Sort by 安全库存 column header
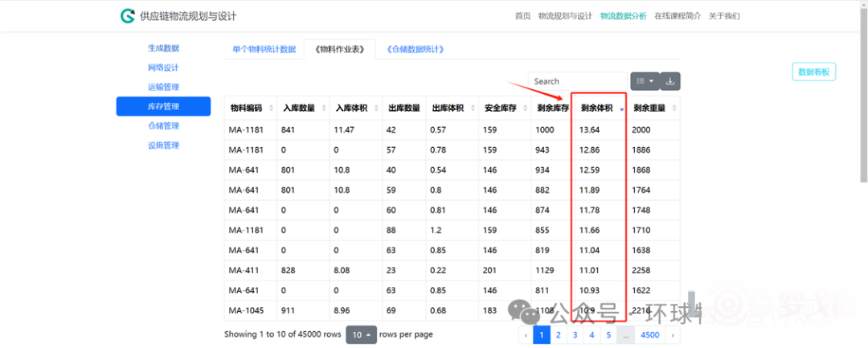This screenshot has height=348, width=868. pyautogui.click(x=504, y=108)
